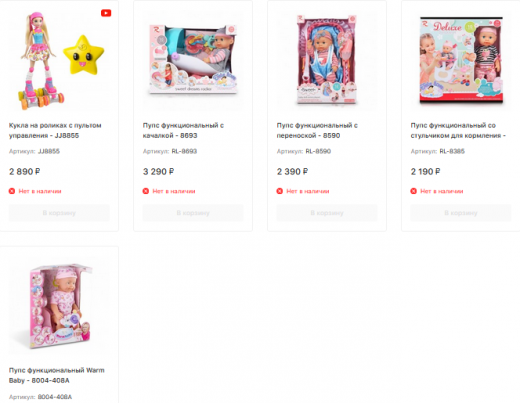The height and width of the screenshot is (403, 520).
Task: Click red out-of-stock icon under 2 890 ₽
Action: pos(12,191)
